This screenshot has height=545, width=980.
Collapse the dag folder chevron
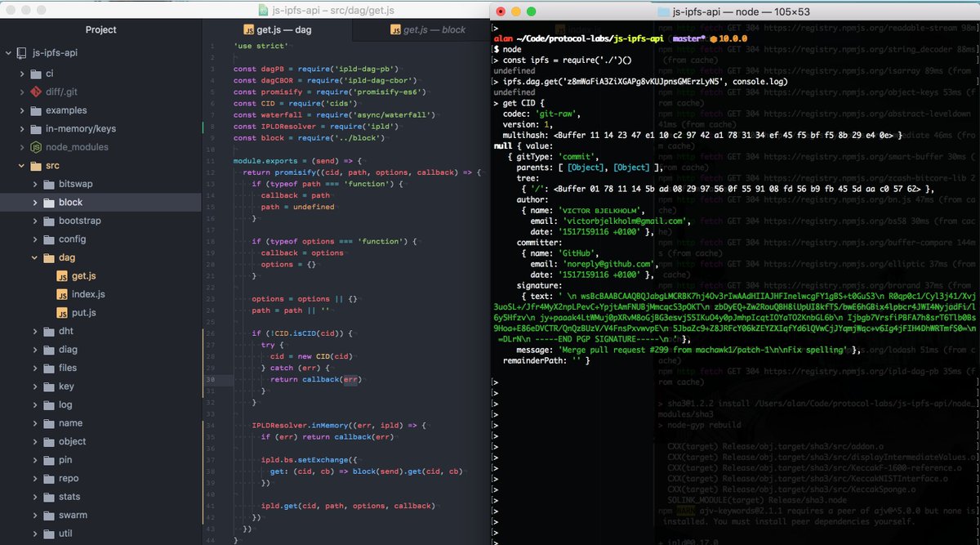click(35, 257)
